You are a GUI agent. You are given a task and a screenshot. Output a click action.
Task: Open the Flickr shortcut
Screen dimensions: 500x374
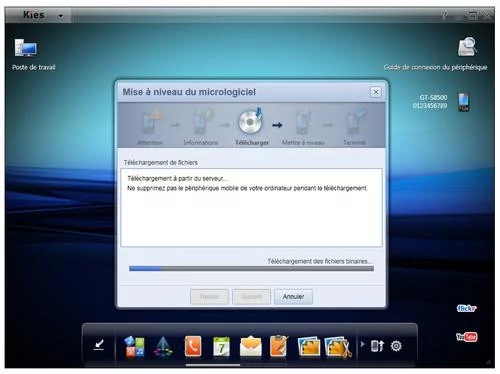tap(466, 308)
